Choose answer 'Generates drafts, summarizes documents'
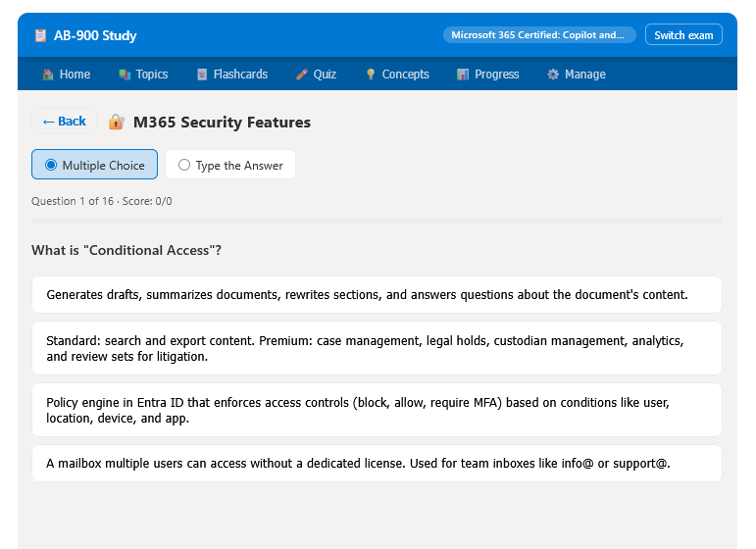This screenshot has width=756, height=549. tap(377, 294)
